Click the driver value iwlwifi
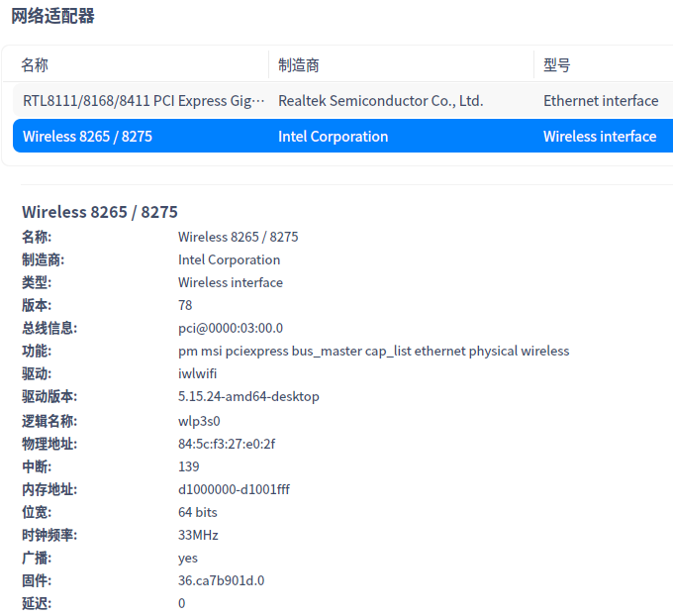673x616 pixels. click(197, 373)
